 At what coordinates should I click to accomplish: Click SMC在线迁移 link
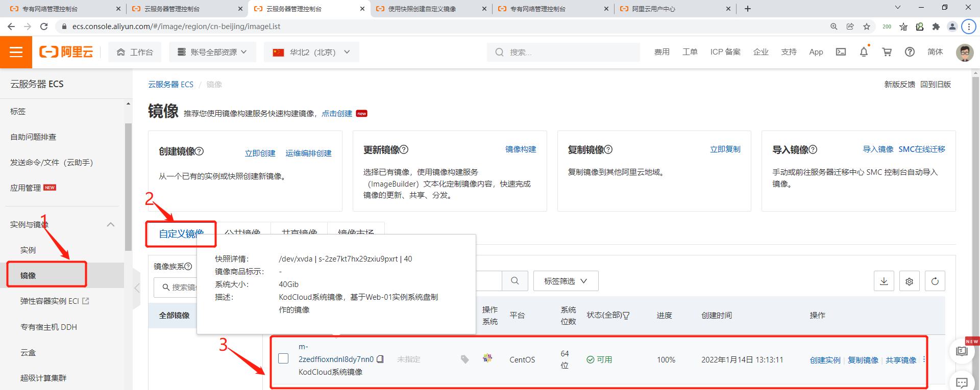pyautogui.click(x=922, y=149)
